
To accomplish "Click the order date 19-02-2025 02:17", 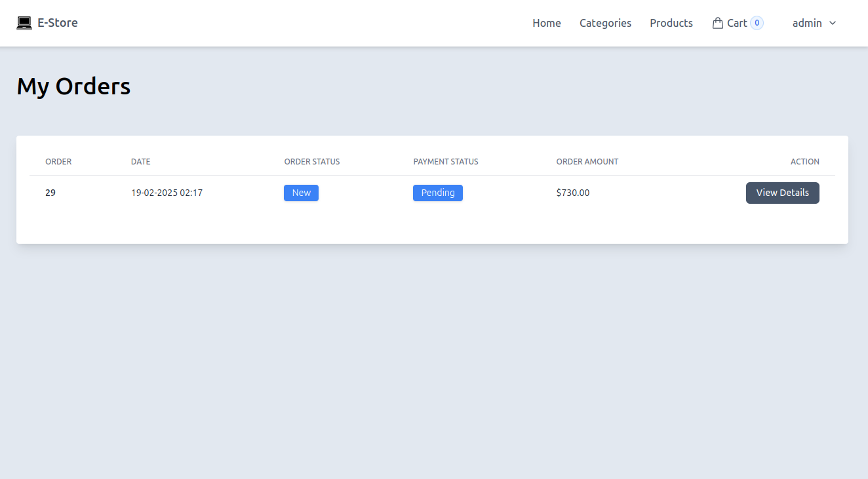I will 167,193.
